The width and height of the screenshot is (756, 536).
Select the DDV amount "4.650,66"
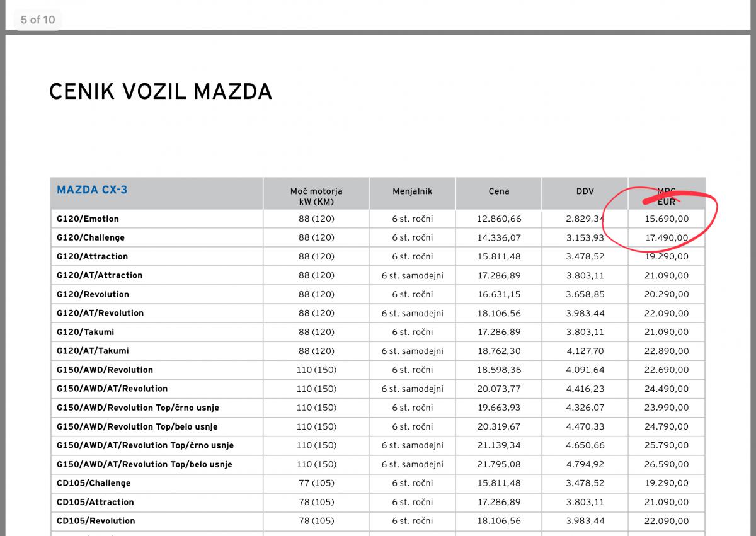[585, 445]
